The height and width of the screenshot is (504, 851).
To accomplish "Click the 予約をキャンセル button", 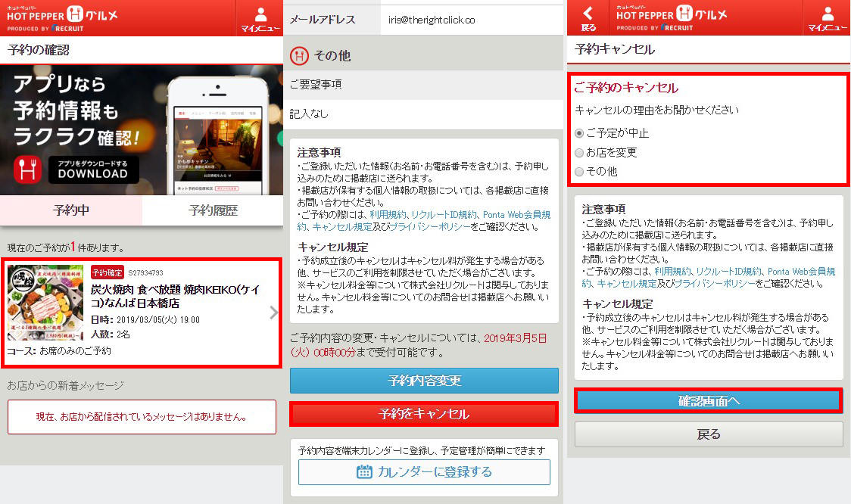I will 424,414.
